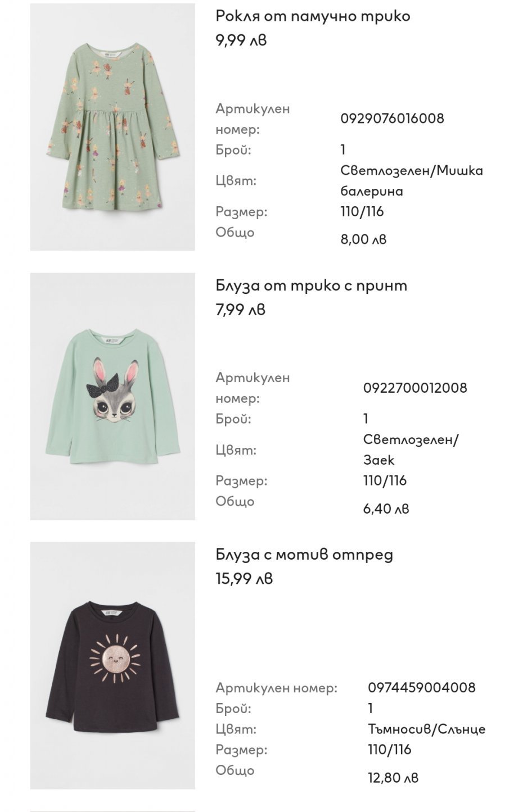Viewport: 518px width, 812px height.
Task: Select article number 0929076016008
Action: (392, 119)
